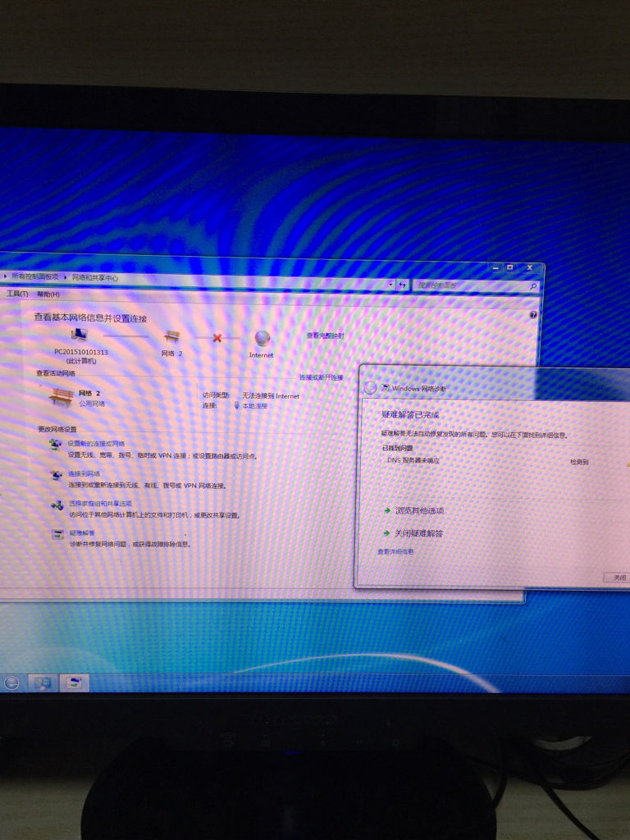Open the address bar history dropdown arrow

[x=390, y=285]
